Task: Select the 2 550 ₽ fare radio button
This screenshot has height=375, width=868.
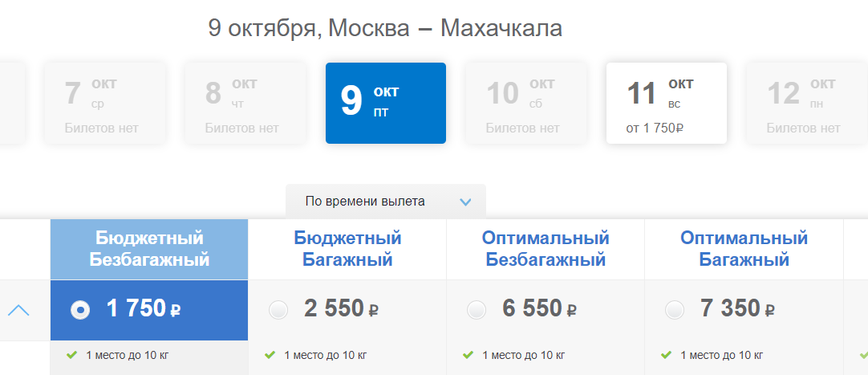Action: (278, 310)
